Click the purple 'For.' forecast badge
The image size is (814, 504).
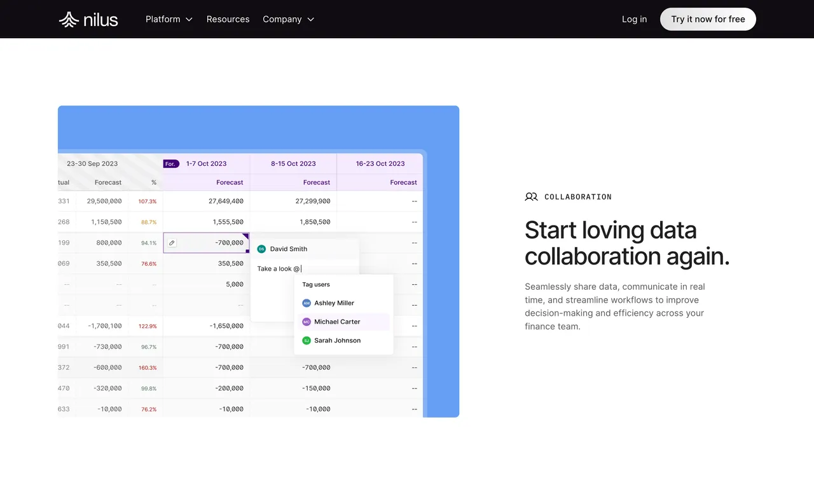[170, 163]
